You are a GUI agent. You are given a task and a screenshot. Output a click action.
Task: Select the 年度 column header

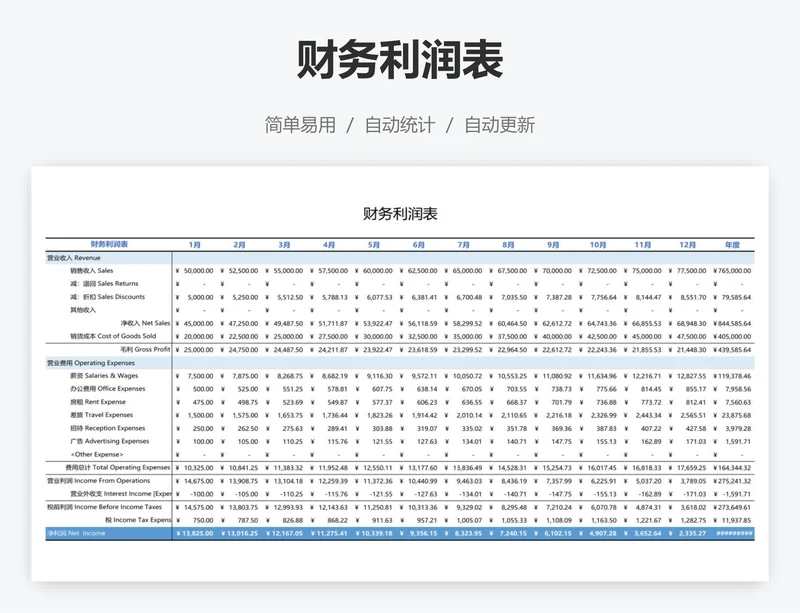point(732,245)
